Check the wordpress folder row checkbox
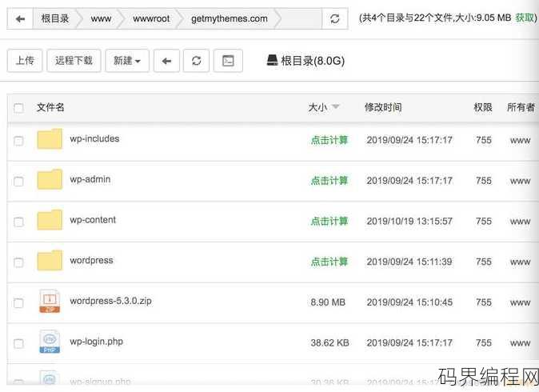 (x=18, y=262)
